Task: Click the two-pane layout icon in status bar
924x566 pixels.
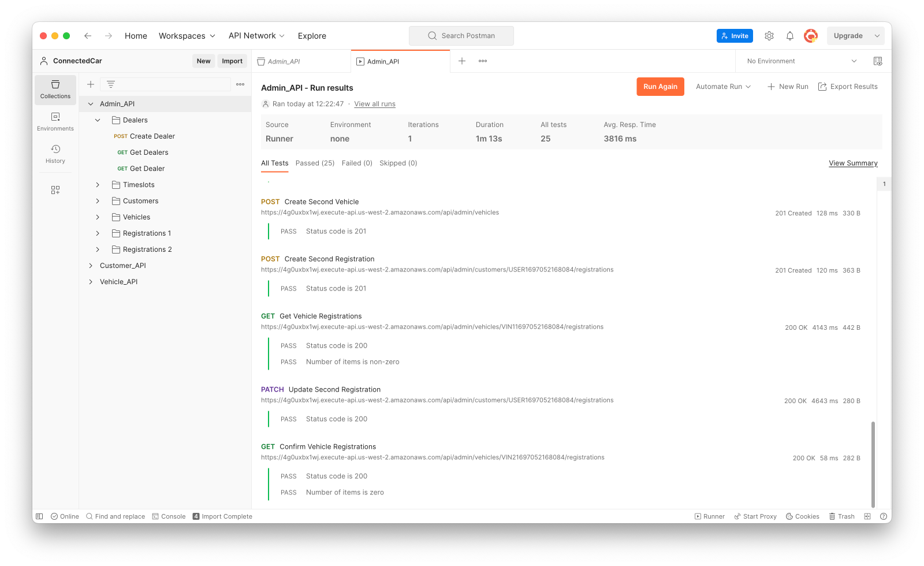Action: coord(867,516)
